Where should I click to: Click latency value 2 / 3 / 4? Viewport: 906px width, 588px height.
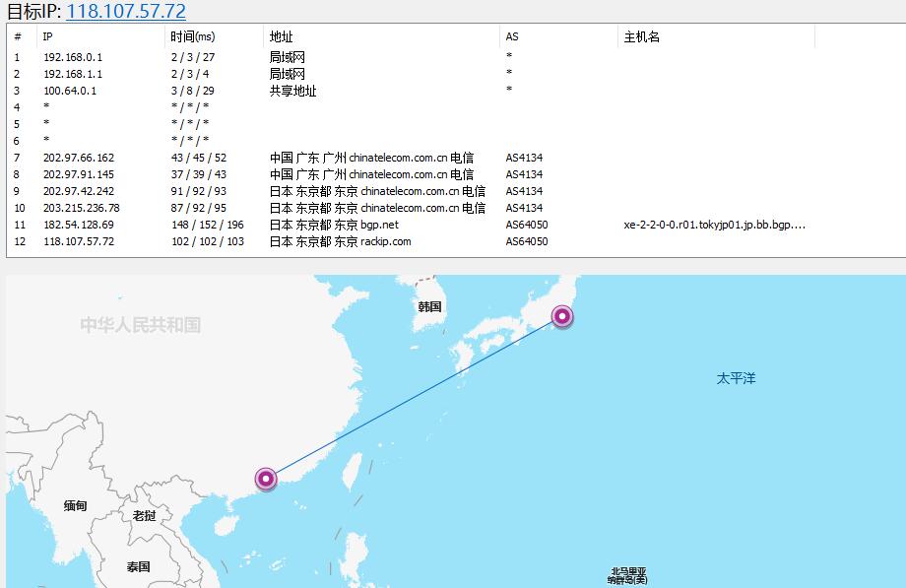[190, 74]
